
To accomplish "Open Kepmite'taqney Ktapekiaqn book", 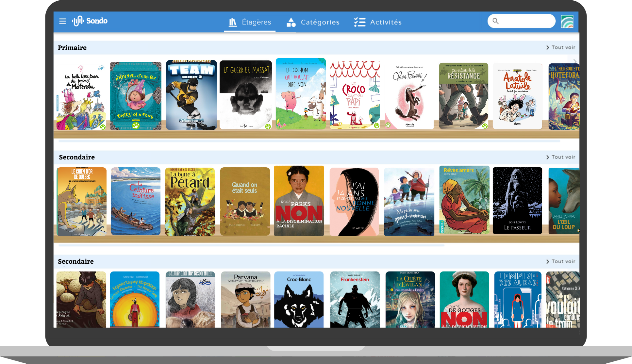I will click(135, 299).
